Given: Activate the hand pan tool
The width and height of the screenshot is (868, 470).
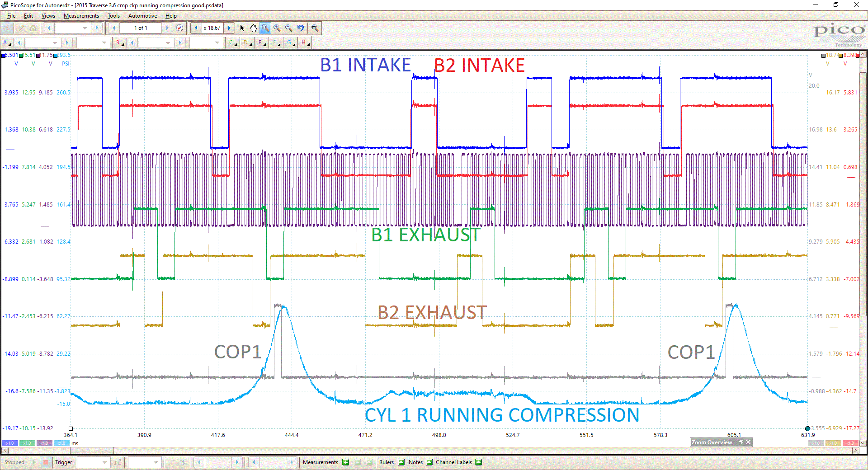Looking at the screenshot, I should (x=254, y=28).
